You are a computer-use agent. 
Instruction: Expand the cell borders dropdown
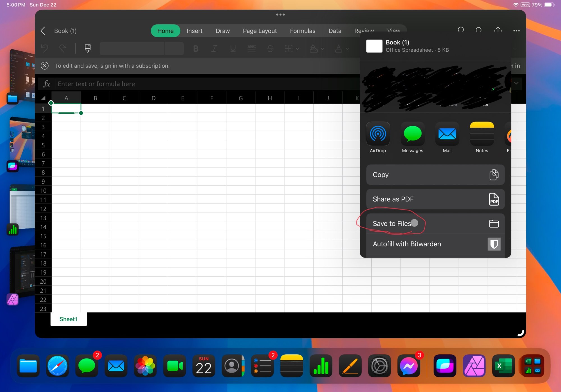298,49
